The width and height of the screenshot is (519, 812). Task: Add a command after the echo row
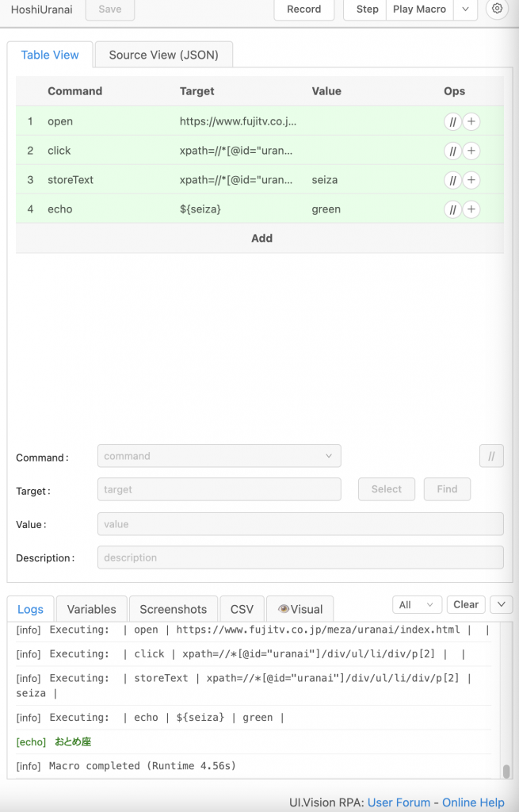471,209
